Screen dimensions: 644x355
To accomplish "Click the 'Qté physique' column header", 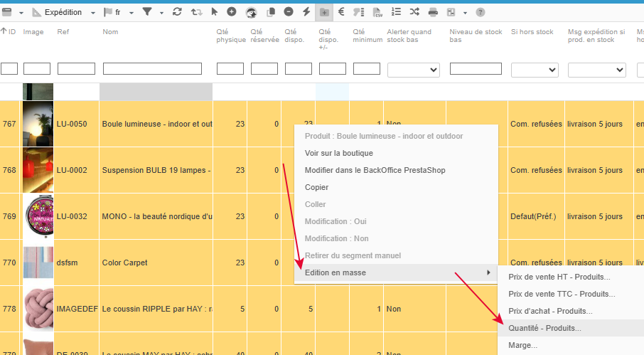I will coord(231,36).
